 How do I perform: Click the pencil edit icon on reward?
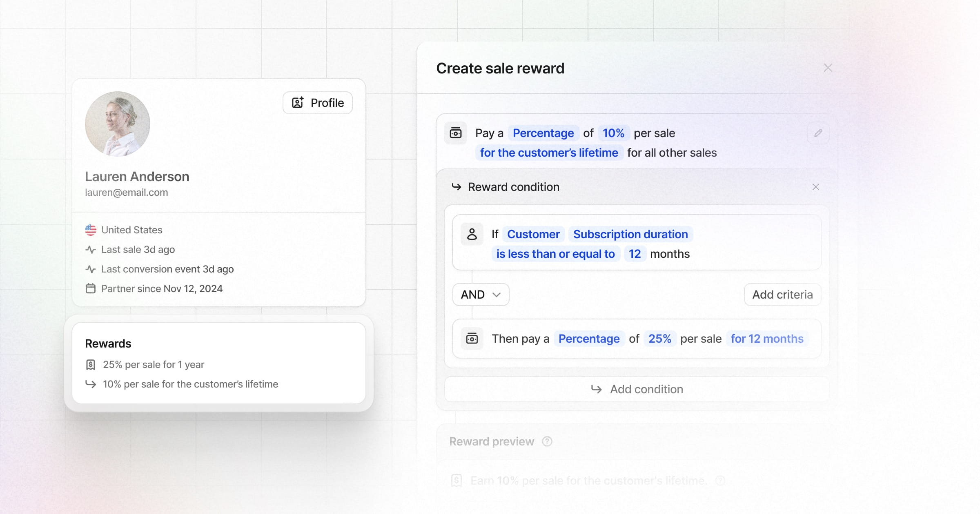pos(818,133)
